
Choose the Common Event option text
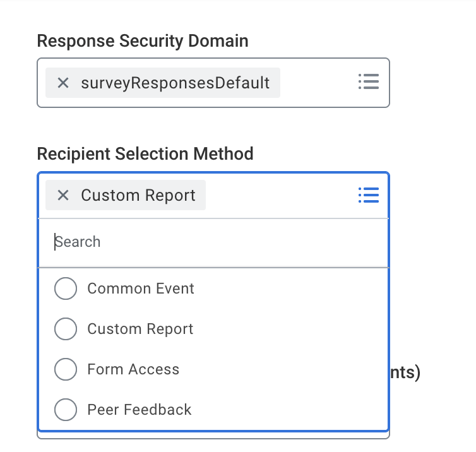tap(141, 288)
